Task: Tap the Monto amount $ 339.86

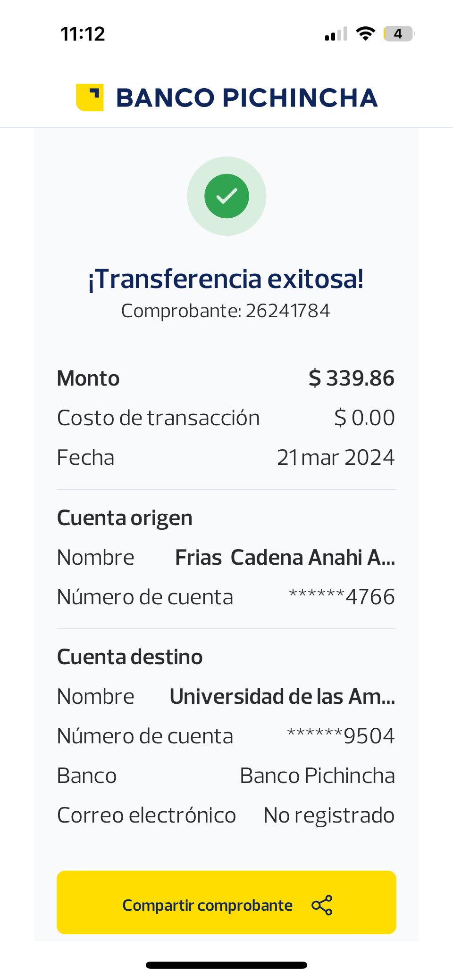Action: pos(351,378)
